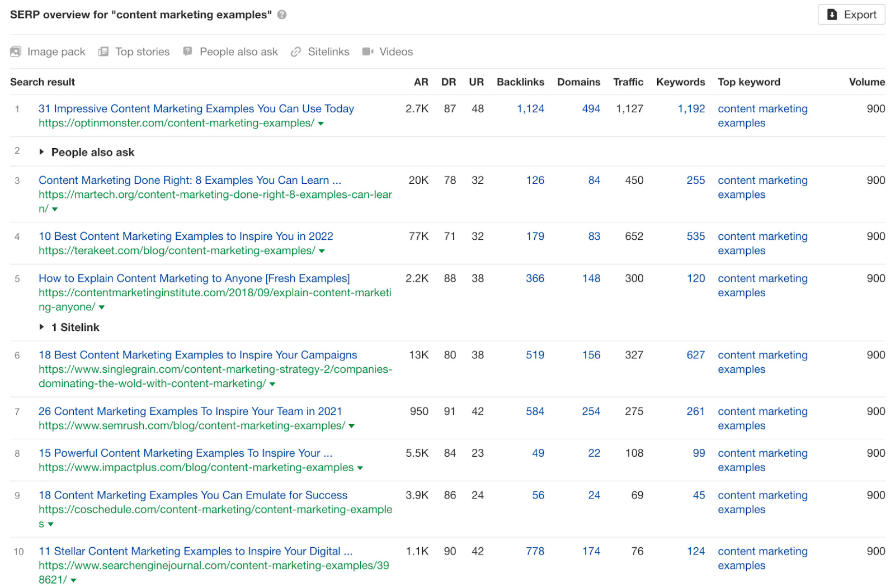This screenshot has width=895, height=588.
Task: Sort results by the DR column header
Action: click(x=448, y=82)
